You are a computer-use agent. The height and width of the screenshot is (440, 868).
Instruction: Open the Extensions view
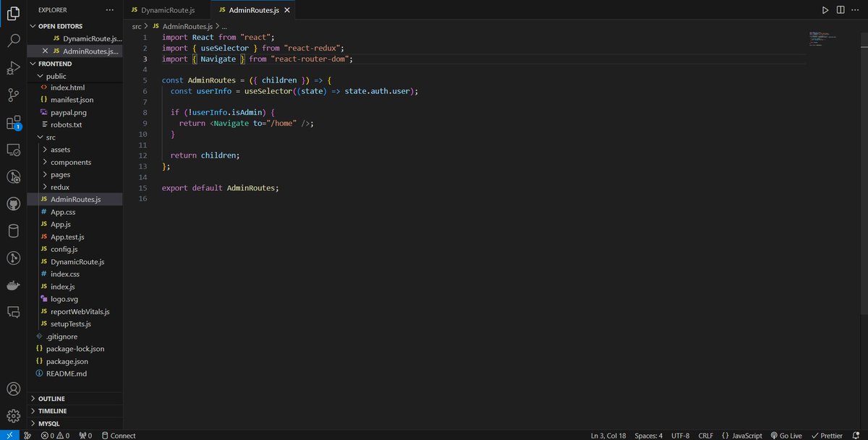(13, 122)
